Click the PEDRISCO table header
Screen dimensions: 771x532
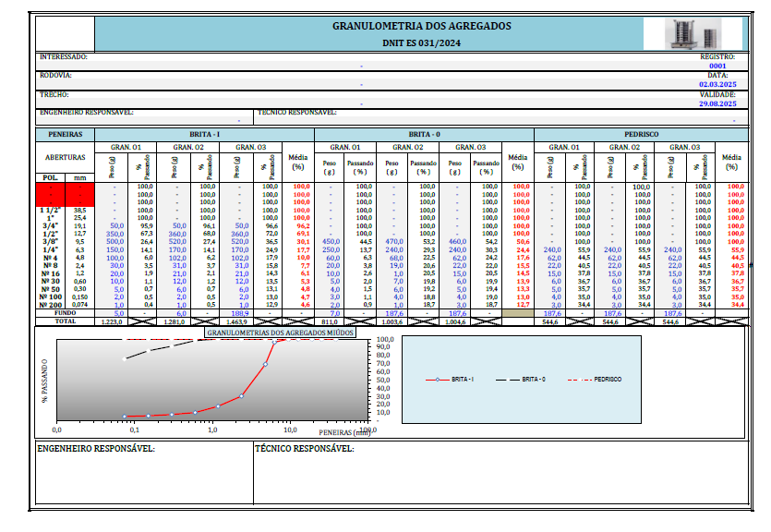pos(641,134)
